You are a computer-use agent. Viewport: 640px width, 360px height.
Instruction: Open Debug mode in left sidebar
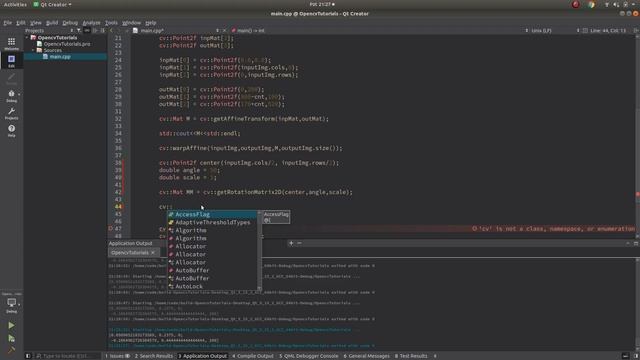point(11,96)
